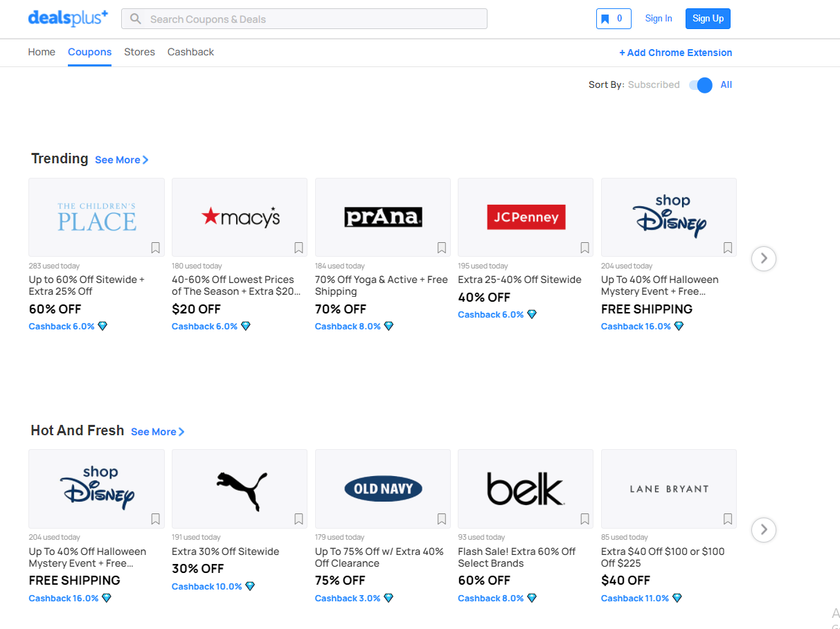The height and width of the screenshot is (629, 840).
Task: Advance the Hot And Fresh carousel
Action: (763, 530)
